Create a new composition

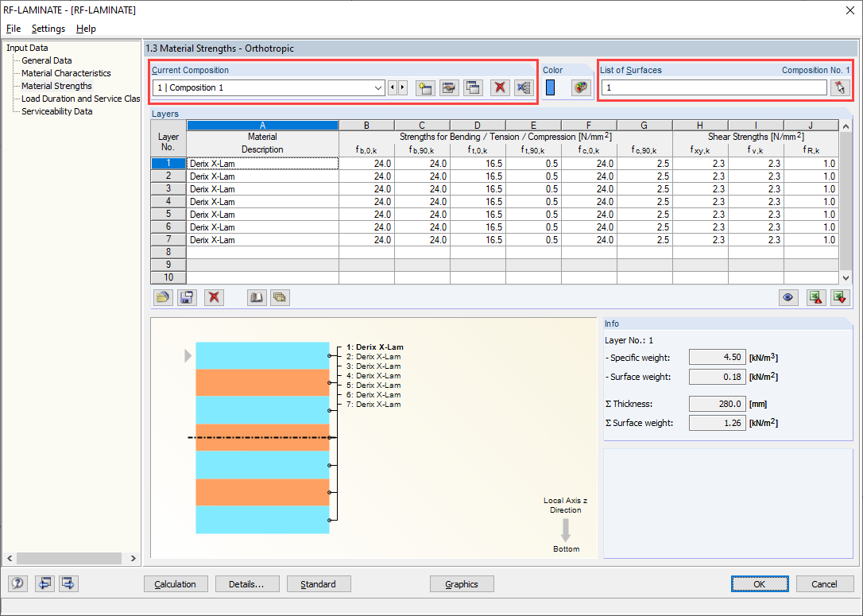[x=425, y=87]
